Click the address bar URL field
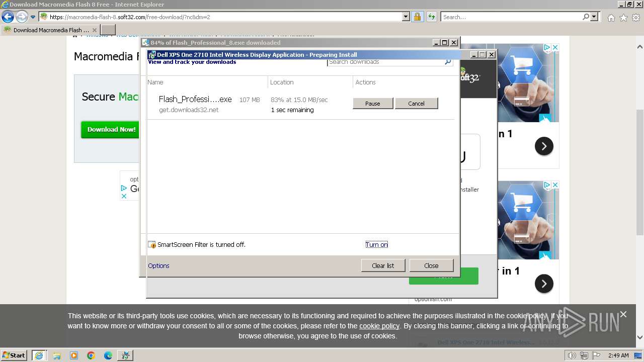644x362 pixels. (x=224, y=17)
